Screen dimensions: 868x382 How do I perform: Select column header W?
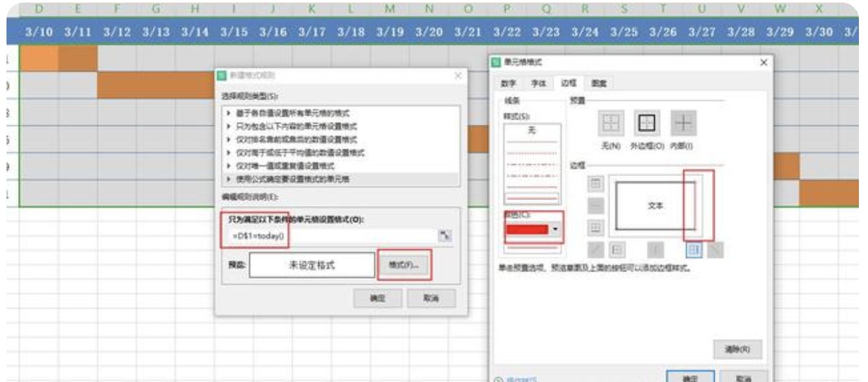[780, 9]
